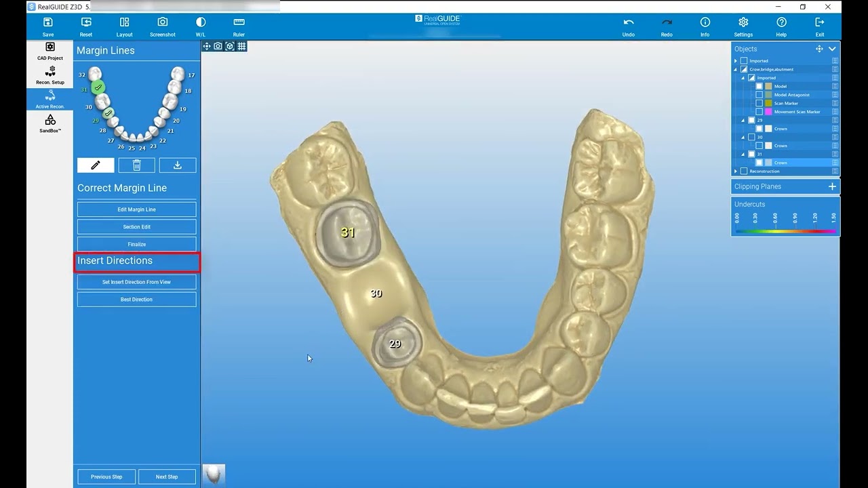This screenshot has width=868, height=488.
Task: Toggle checkbox for Movement Scan Marker
Action: pyautogui.click(x=759, y=112)
